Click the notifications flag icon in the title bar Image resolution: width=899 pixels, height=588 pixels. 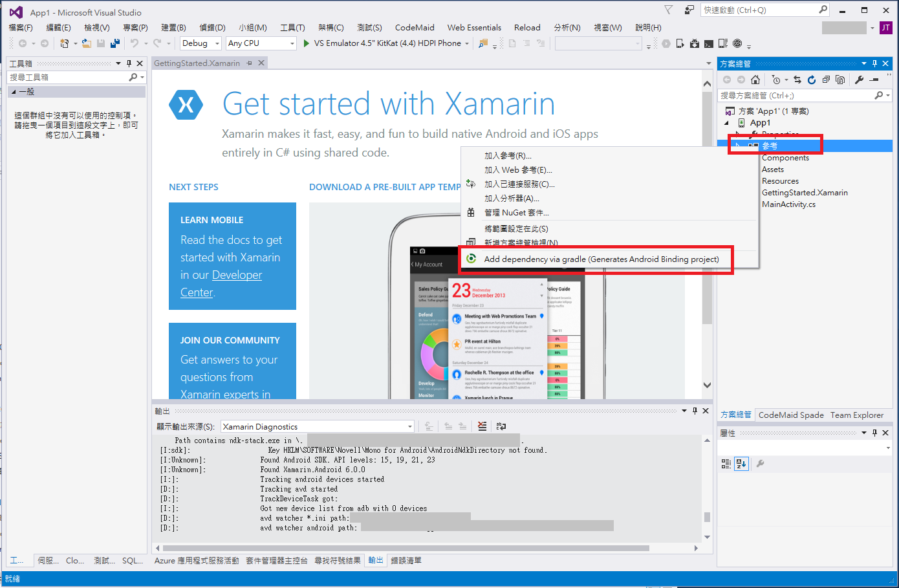point(669,10)
